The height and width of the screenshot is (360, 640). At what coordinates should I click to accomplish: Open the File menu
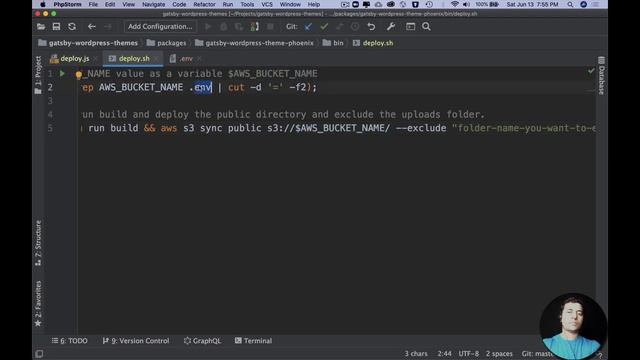93,4
